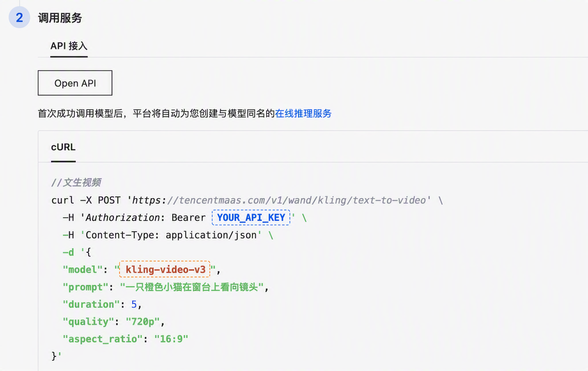Click the Authorization: Bearer header text
This screenshot has height=371, width=588.
(x=145, y=217)
